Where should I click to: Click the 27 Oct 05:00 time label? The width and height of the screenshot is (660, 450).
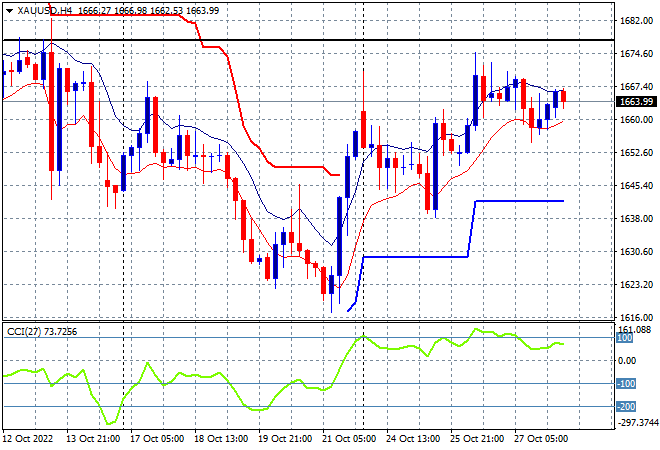pyautogui.click(x=541, y=439)
